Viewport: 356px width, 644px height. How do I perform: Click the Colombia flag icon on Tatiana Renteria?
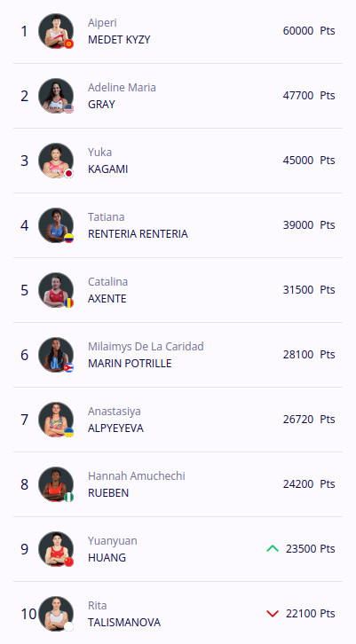(68, 239)
